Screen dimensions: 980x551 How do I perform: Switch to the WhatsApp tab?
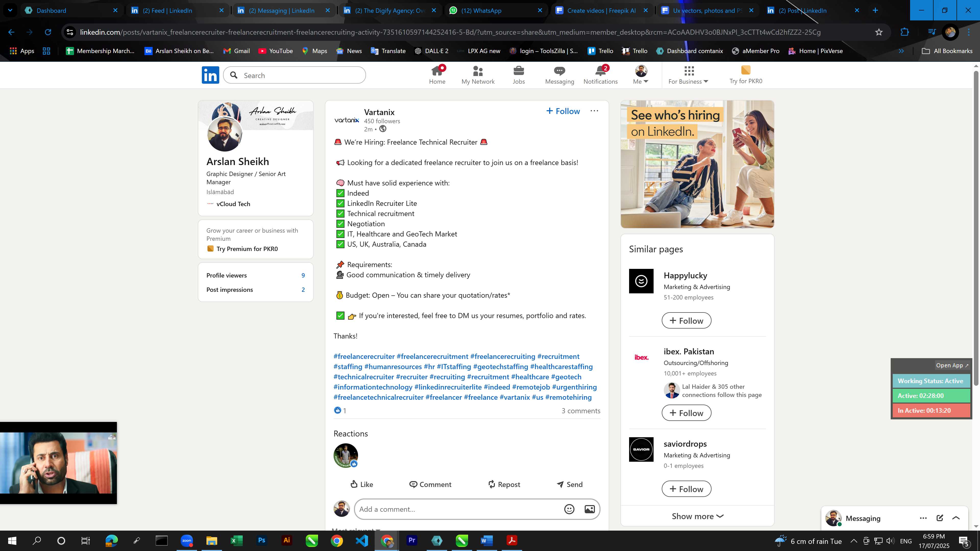pos(496,10)
